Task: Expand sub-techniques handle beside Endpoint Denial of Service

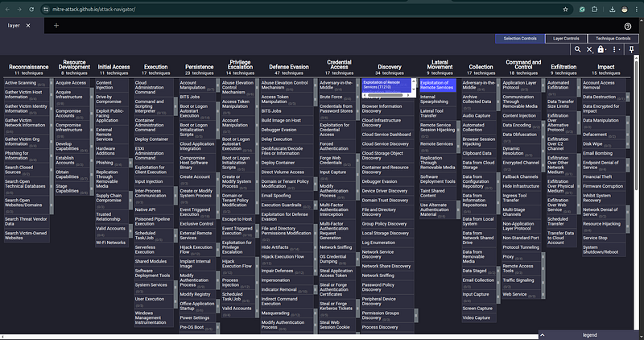Action: pyautogui.click(x=628, y=165)
